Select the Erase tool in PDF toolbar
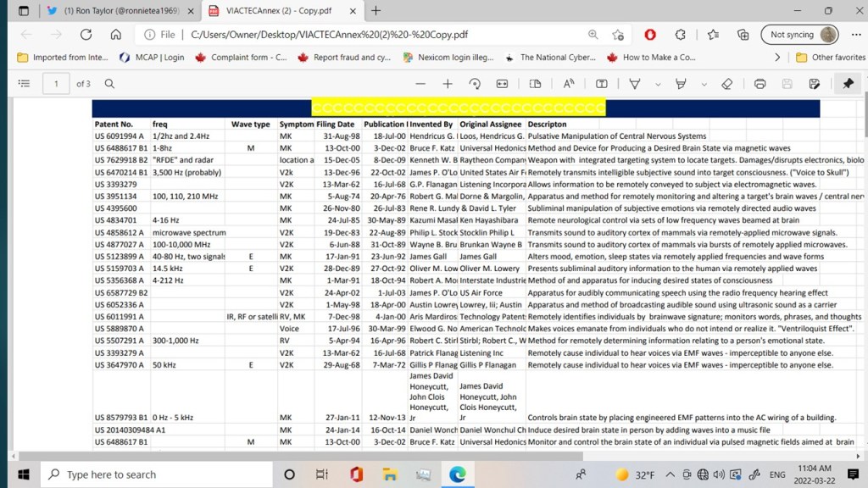868x488 pixels. (726, 84)
